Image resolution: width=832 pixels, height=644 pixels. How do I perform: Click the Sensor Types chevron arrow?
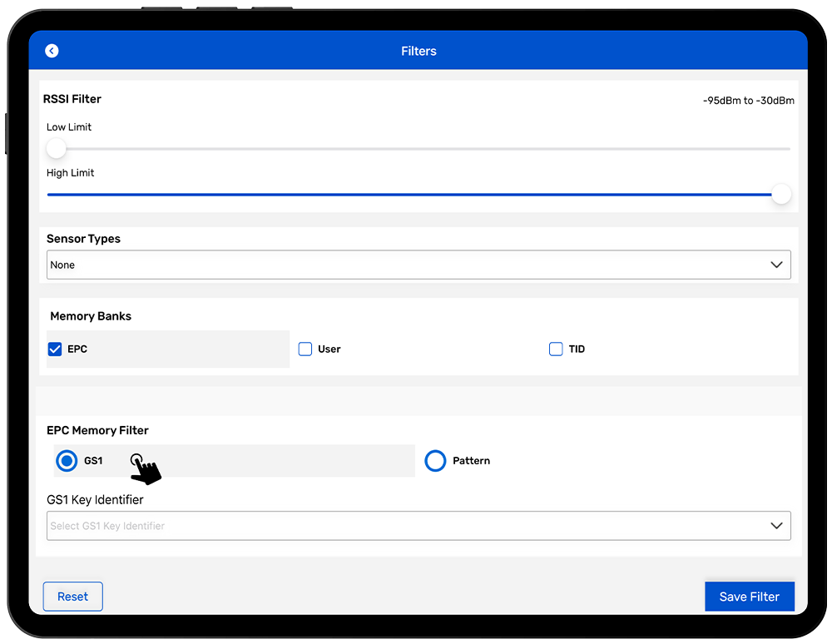tap(776, 265)
